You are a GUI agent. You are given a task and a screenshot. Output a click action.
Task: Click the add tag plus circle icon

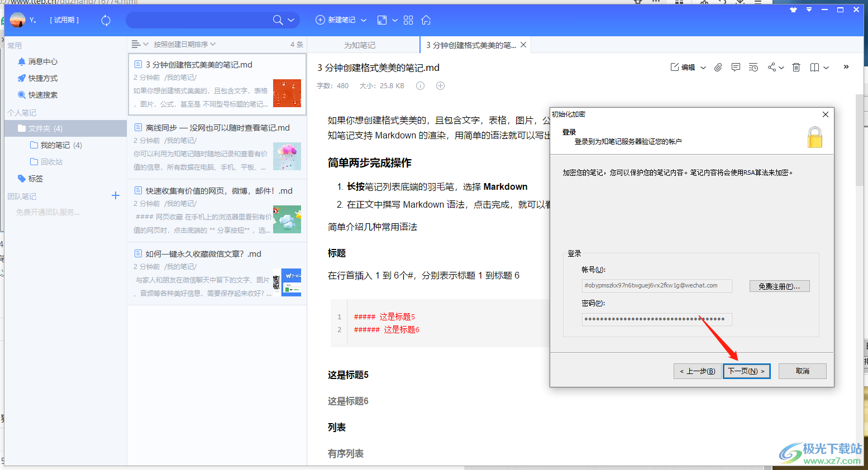coord(440,86)
